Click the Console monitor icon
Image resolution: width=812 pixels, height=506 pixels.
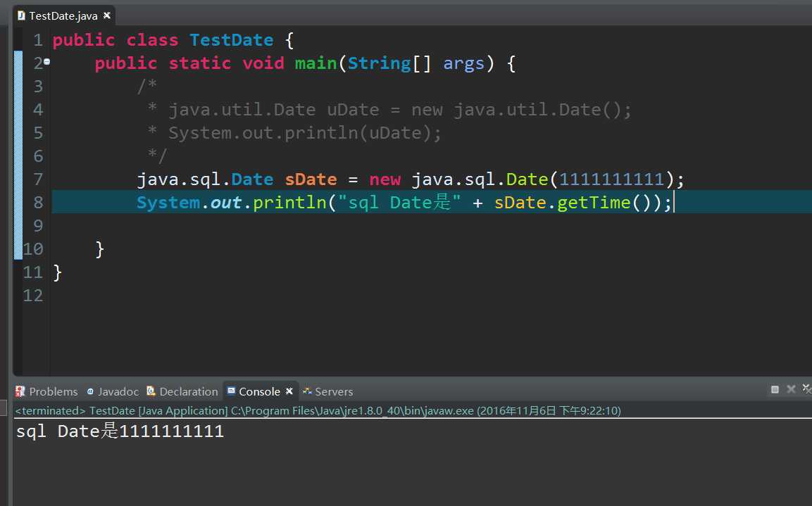pyautogui.click(x=232, y=391)
